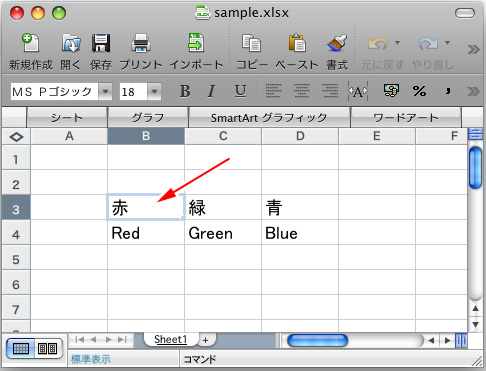Print using the プリント icon
The width and height of the screenshot is (486, 371).
tap(141, 43)
